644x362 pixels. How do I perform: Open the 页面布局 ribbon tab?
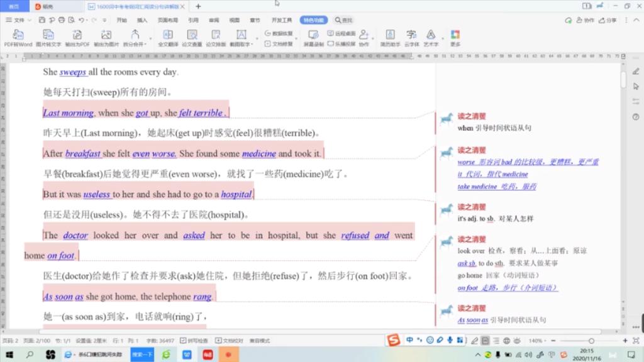167,20
